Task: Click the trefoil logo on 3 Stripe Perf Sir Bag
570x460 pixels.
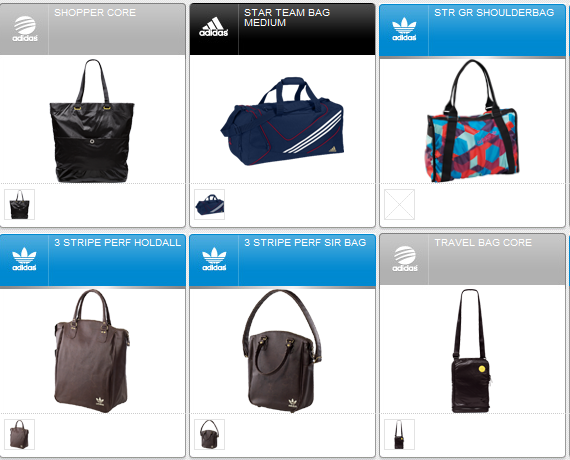Action: tap(214, 259)
